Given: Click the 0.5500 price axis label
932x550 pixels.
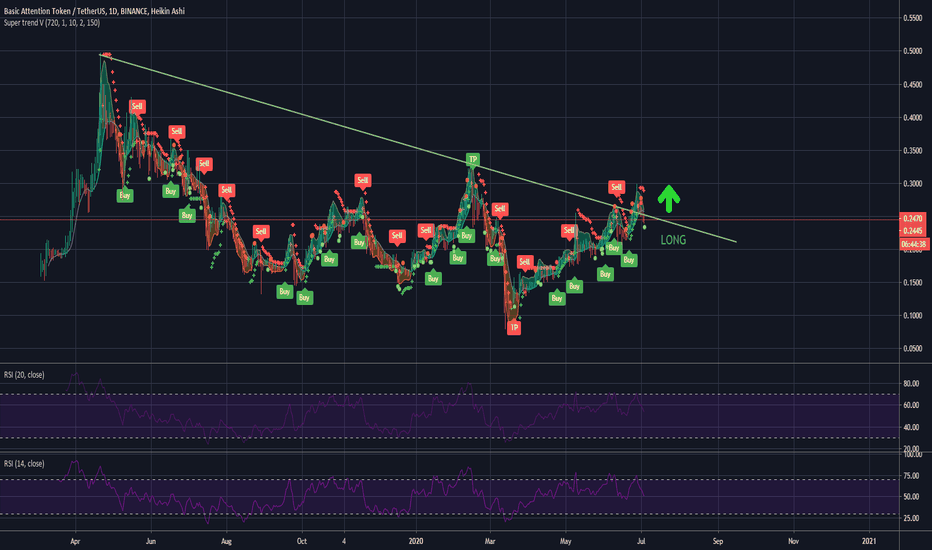Looking at the screenshot, I should [912, 18].
